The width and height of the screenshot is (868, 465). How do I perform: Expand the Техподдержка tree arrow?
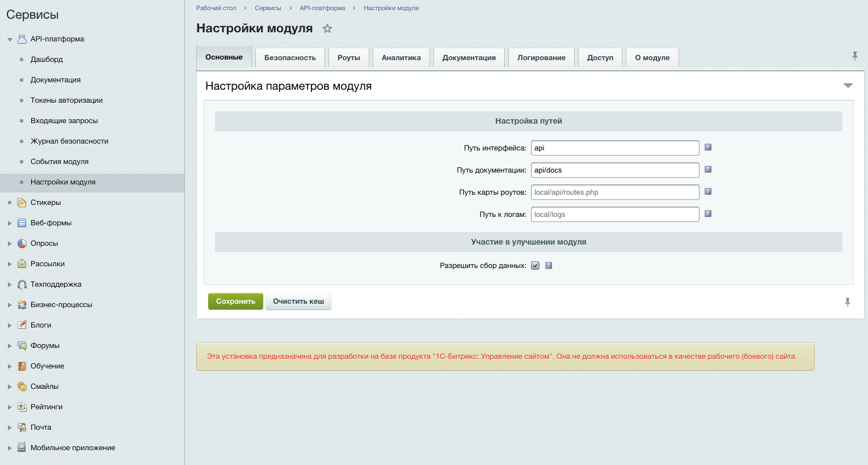[x=10, y=284]
